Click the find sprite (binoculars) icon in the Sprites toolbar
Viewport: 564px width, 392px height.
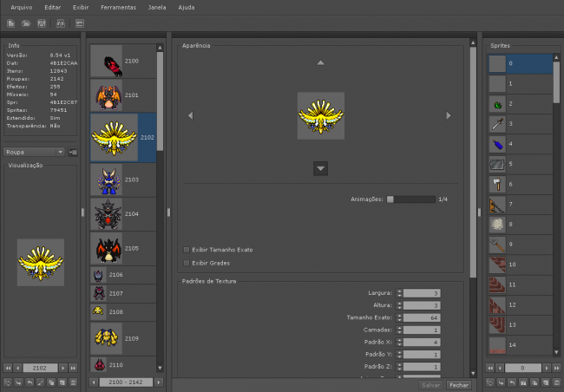pyautogui.click(x=523, y=382)
